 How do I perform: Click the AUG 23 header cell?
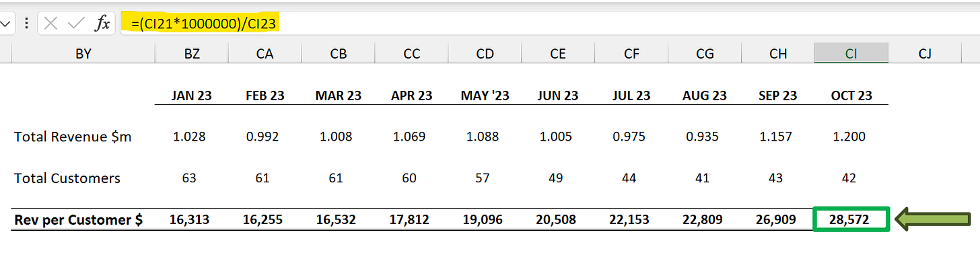click(x=705, y=96)
